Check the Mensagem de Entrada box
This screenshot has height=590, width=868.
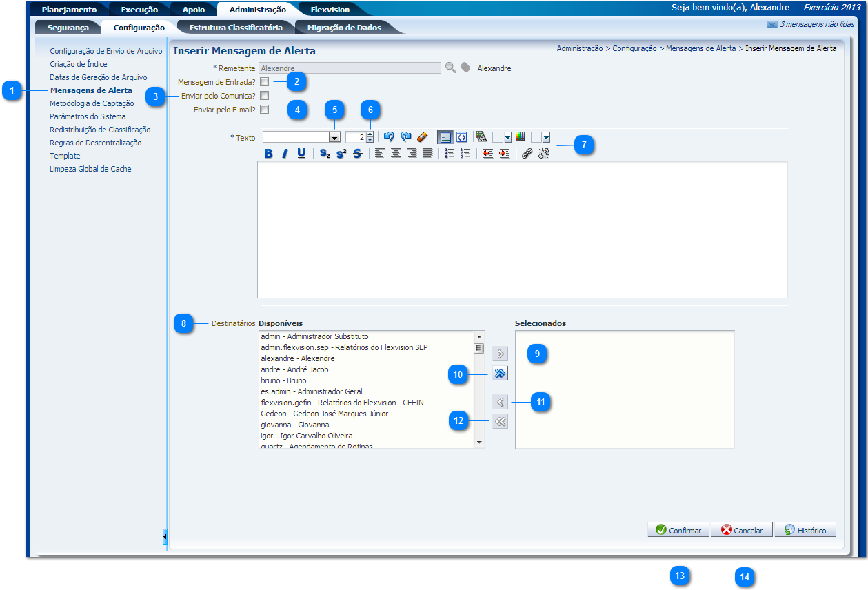265,82
